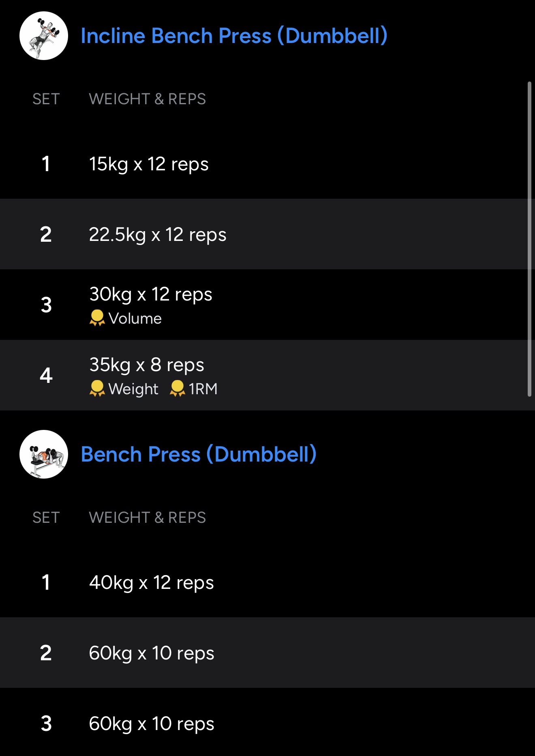Click the Weight record medal icon
Image resolution: width=535 pixels, height=756 pixels.
point(97,389)
